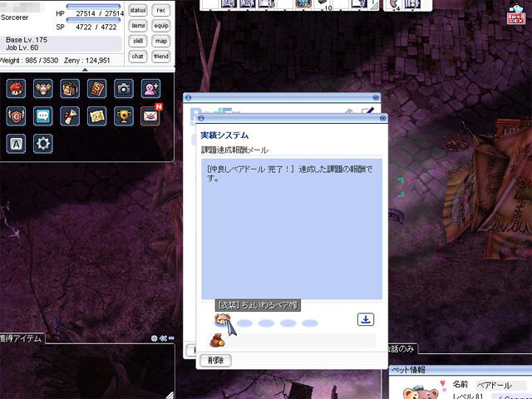Open the guild shield G icon

tap(16, 116)
